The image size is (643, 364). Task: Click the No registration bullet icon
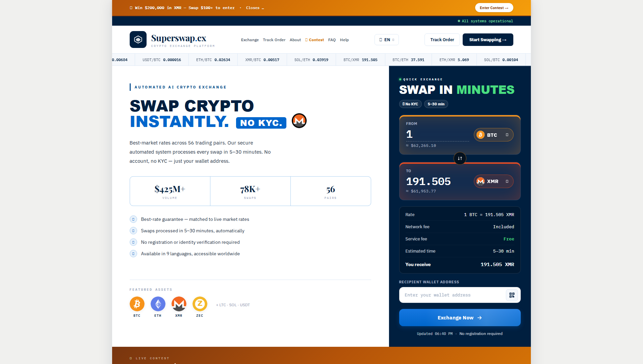point(133,242)
